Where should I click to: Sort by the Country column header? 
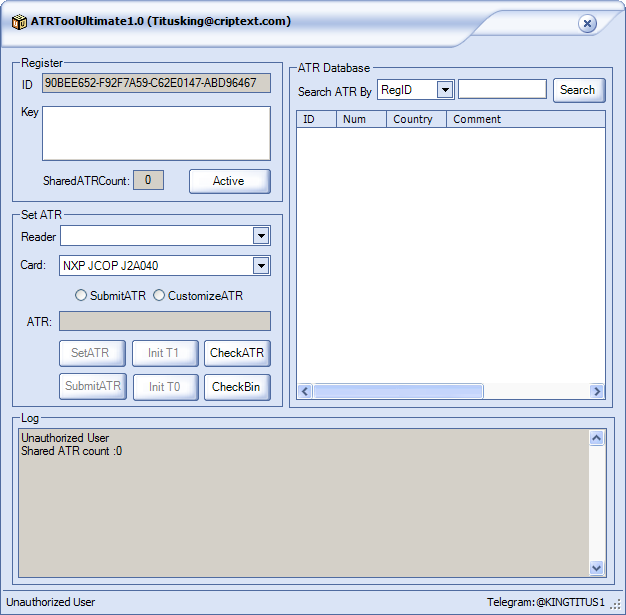click(x=415, y=119)
